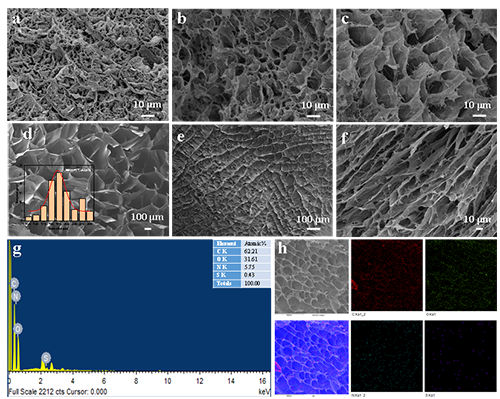
Task: Select SEM image panel a
Action: pyautogui.click(x=88, y=65)
